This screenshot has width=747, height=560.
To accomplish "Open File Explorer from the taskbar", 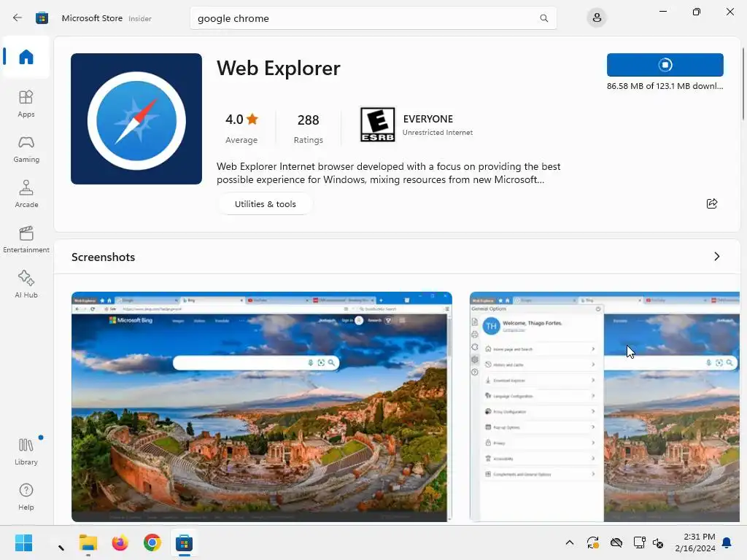I will tap(88, 542).
